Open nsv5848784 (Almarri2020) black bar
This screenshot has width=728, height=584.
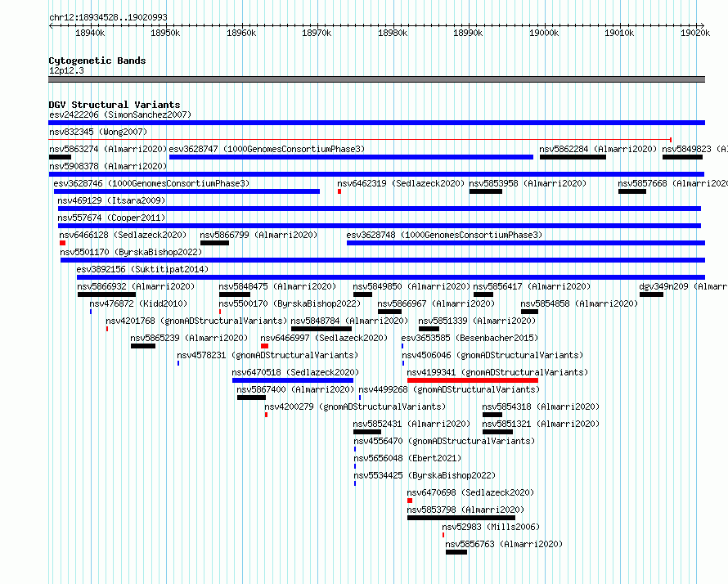coord(321,329)
